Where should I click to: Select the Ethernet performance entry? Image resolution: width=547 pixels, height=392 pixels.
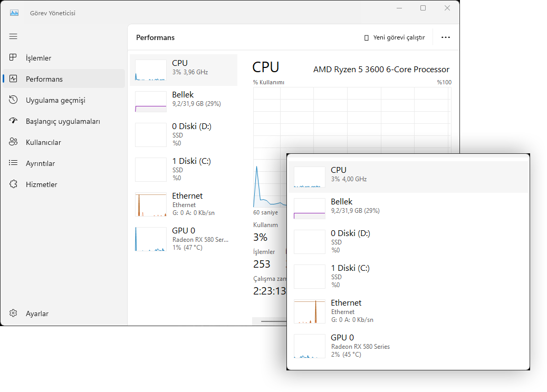click(186, 203)
